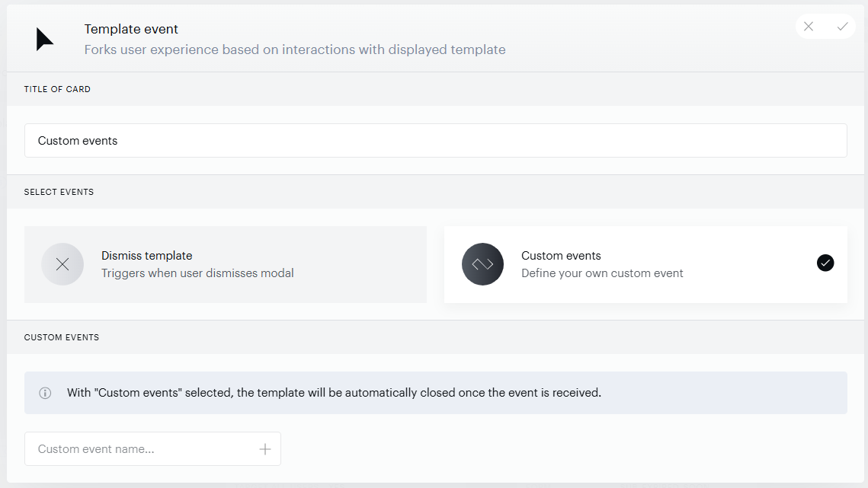Viewport: 868px width, 488px height.
Task: Click the info icon in the notice banner
Action: pyautogui.click(x=46, y=393)
